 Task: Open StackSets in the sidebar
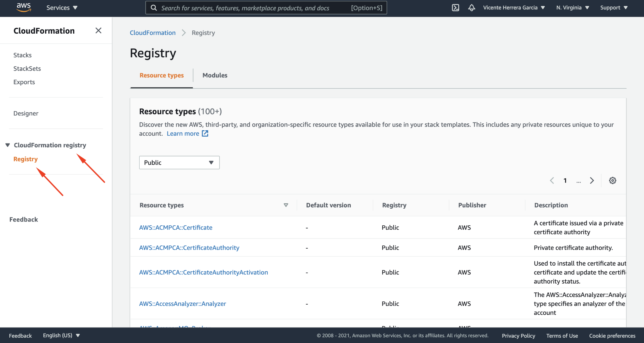27,69
